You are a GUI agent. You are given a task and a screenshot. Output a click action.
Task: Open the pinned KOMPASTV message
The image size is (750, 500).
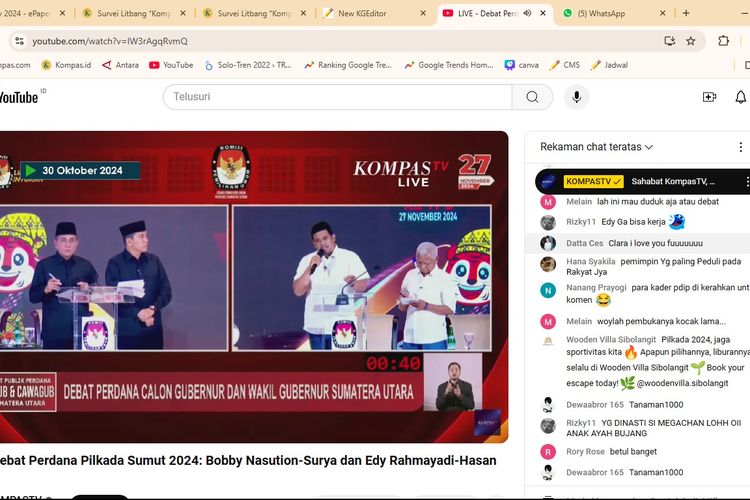641,181
